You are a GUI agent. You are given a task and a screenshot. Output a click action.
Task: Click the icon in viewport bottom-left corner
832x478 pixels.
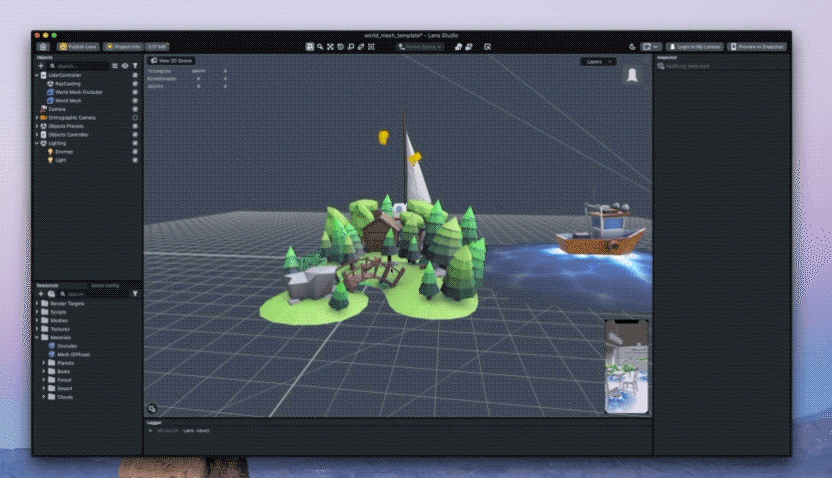[x=152, y=408]
